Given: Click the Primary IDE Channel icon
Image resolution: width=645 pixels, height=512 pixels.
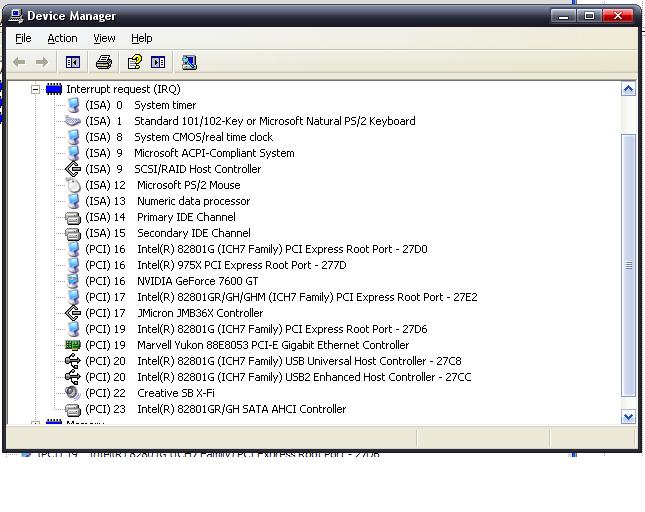Looking at the screenshot, I should point(73,218).
